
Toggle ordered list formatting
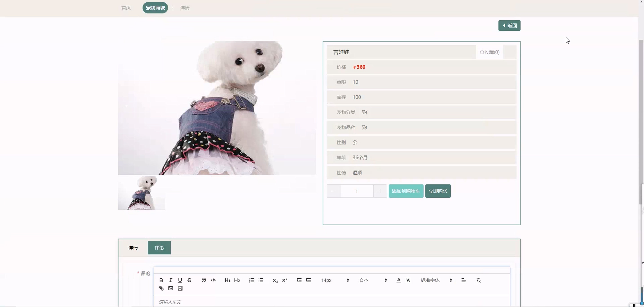251,280
